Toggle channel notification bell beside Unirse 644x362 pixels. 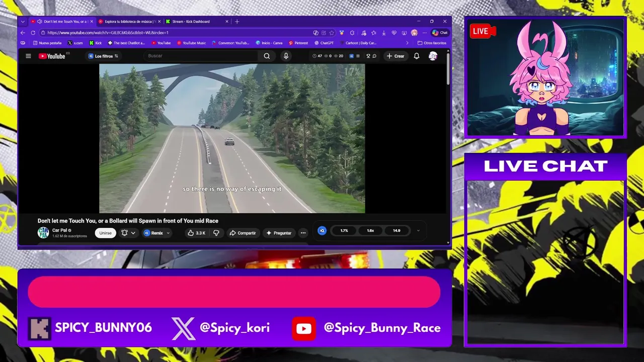[x=124, y=233]
